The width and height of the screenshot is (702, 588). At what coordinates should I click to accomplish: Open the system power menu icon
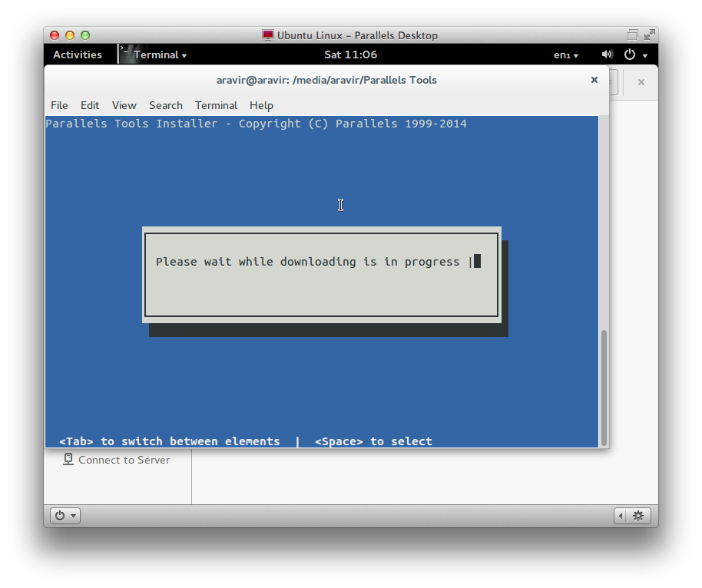click(x=630, y=55)
